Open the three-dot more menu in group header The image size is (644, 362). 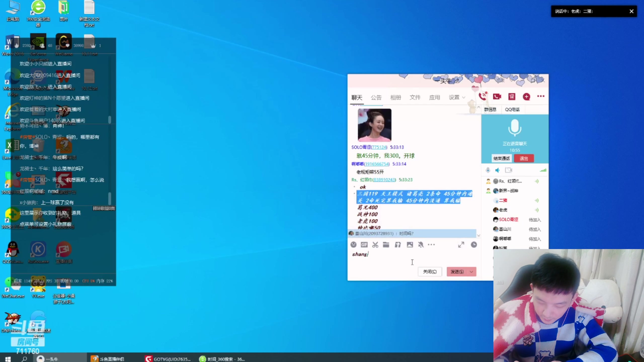541,96
